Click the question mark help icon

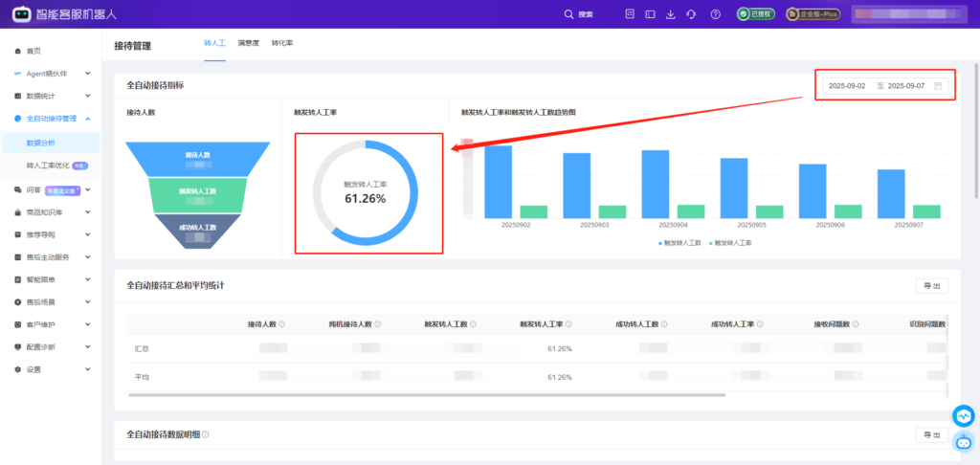click(x=715, y=14)
